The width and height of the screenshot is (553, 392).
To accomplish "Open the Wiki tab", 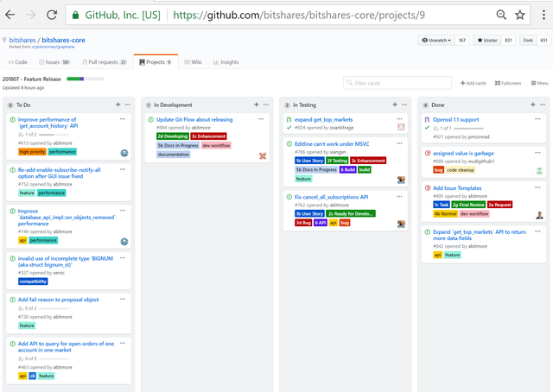I will pos(193,62).
